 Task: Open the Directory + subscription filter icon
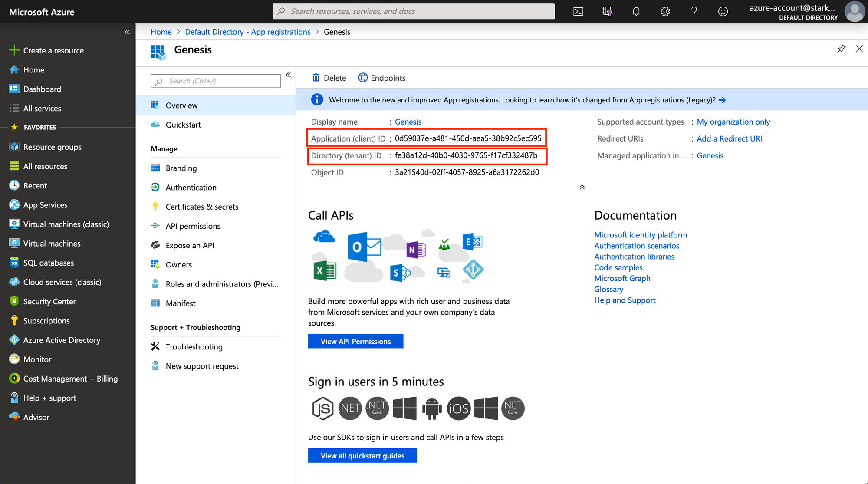click(x=607, y=11)
